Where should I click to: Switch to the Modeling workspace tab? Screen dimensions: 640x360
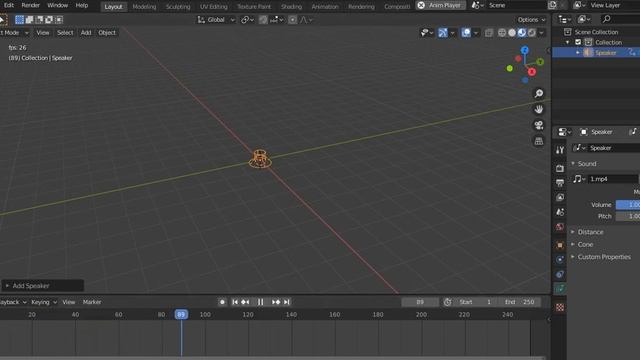coord(144,7)
